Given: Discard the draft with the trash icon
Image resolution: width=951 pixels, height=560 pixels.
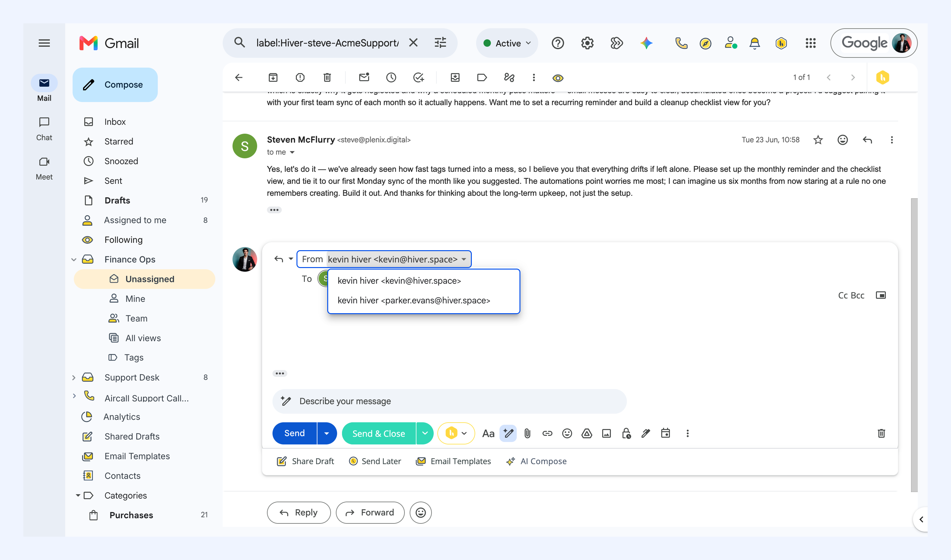Looking at the screenshot, I should [x=881, y=433].
